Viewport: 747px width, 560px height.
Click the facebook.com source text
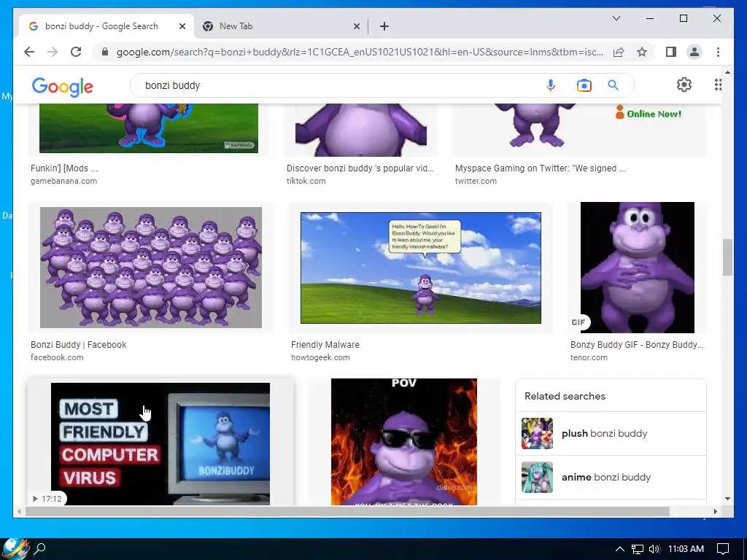pyautogui.click(x=57, y=357)
